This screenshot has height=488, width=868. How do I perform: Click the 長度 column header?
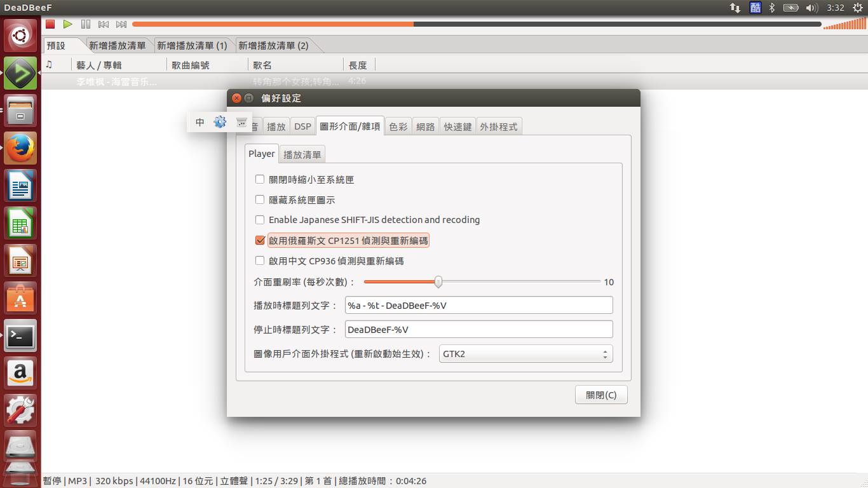[359, 65]
